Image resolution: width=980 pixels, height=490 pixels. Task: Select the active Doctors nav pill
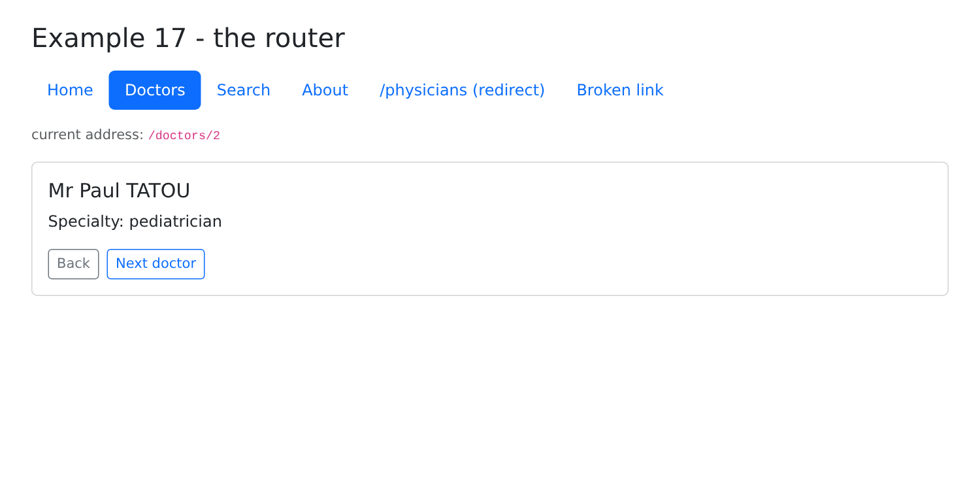point(155,90)
